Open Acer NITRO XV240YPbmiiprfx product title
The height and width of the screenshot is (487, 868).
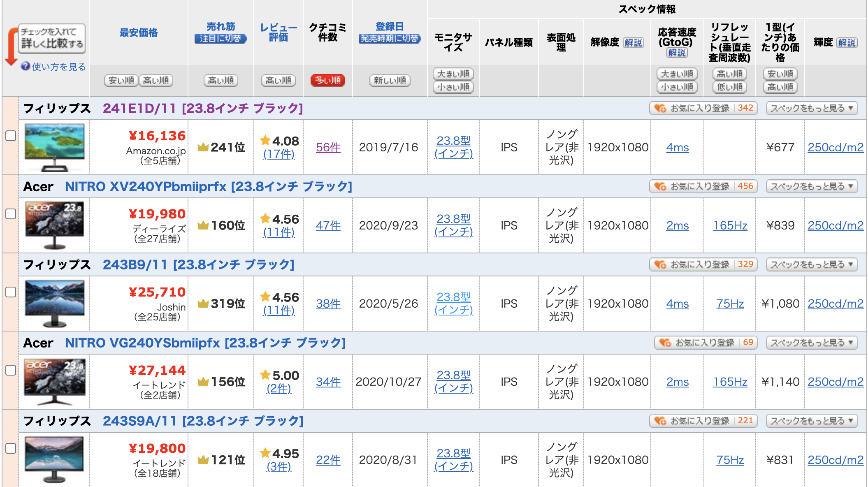point(209,186)
